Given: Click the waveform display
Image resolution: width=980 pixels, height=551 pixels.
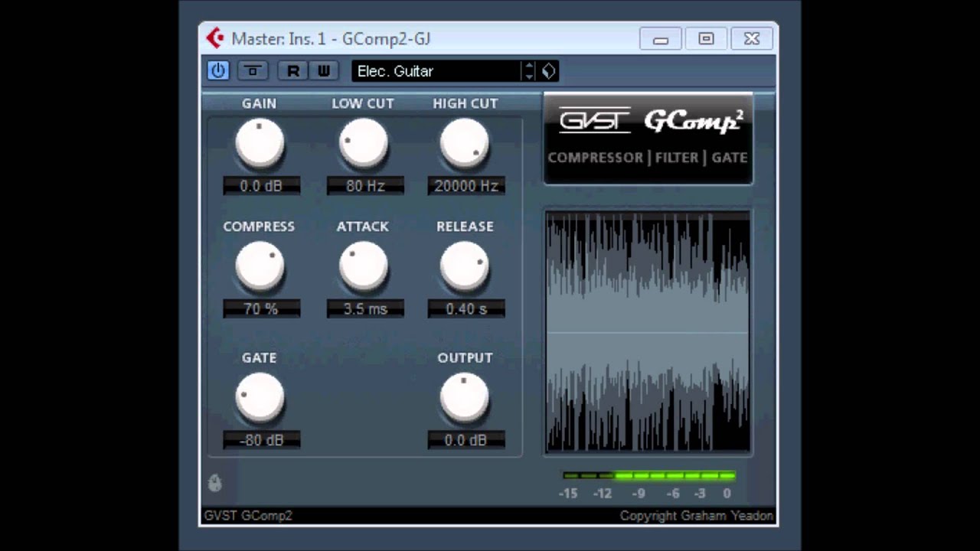Looking at the screenshot, I should click(x=648, y=332).
